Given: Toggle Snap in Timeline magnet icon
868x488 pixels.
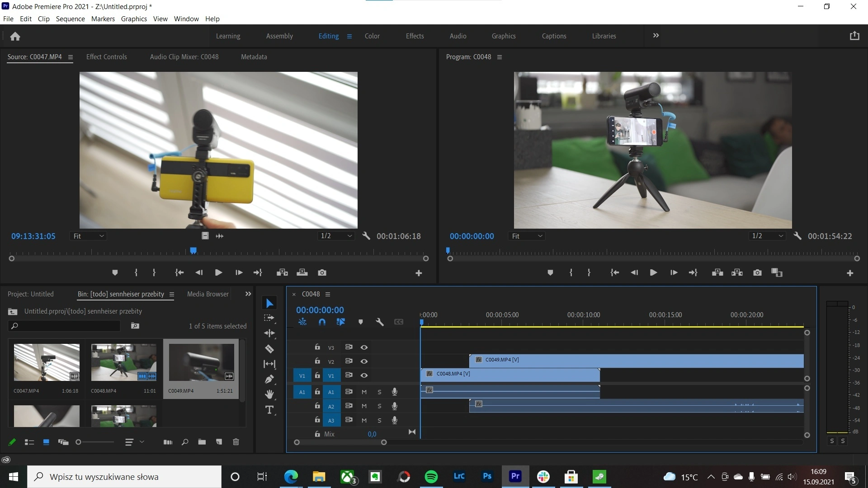Looking at the screenshot, I should (322, 322).
